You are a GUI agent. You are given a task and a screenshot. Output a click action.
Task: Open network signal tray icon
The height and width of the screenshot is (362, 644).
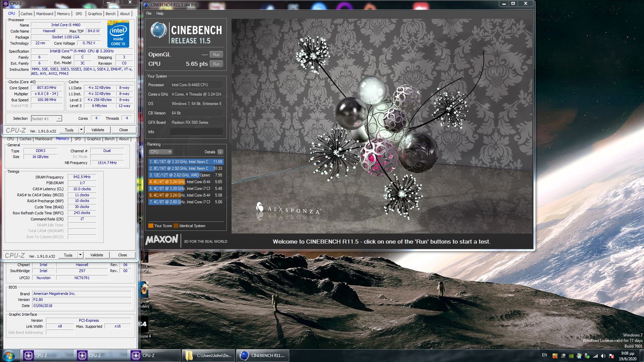pos(595,356)
